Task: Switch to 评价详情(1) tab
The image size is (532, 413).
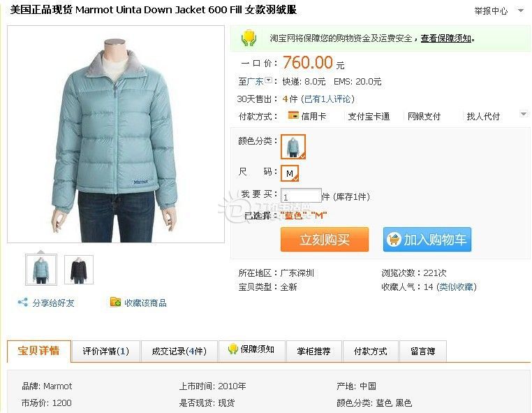Action: (x=106, y=352)
